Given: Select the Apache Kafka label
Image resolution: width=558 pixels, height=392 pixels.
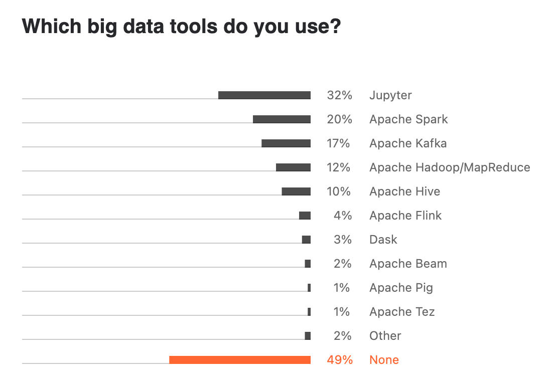Looking at the screenshot, I should pos(408,143).
